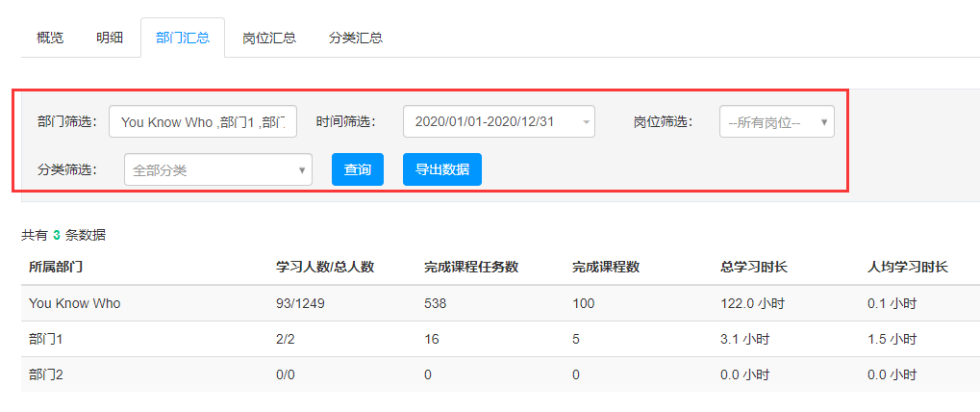The width and height of the screenshot is (980, 412).
Task: Select the You Know Who department cell
Action: [74, 304]
